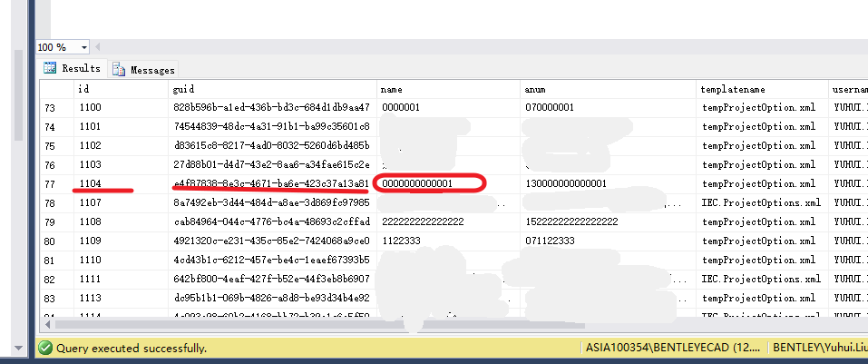Switch to the Results tab

73,69
